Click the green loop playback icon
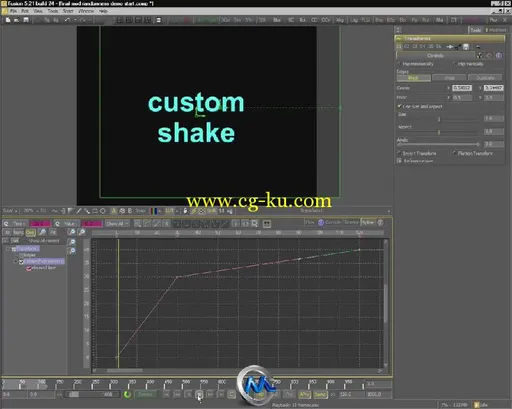This screenshot has width=512, height=409. [127, 395]
